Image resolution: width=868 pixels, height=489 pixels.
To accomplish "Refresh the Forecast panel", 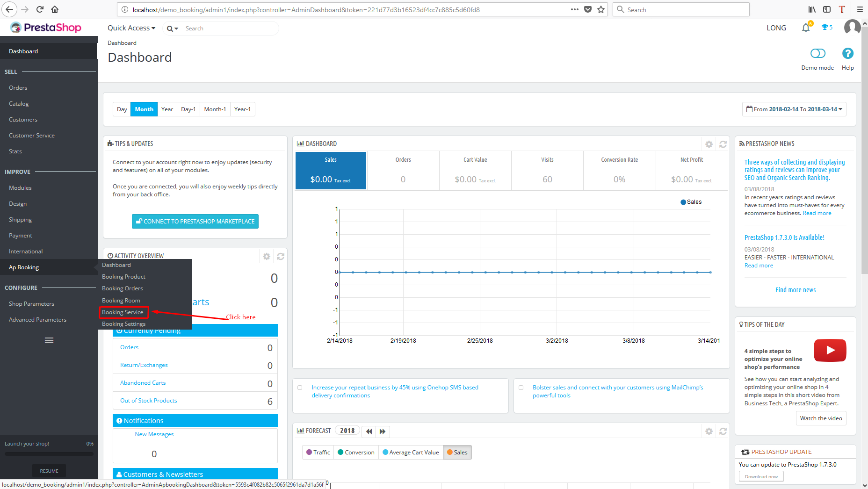I will click(x=723, y=431).
